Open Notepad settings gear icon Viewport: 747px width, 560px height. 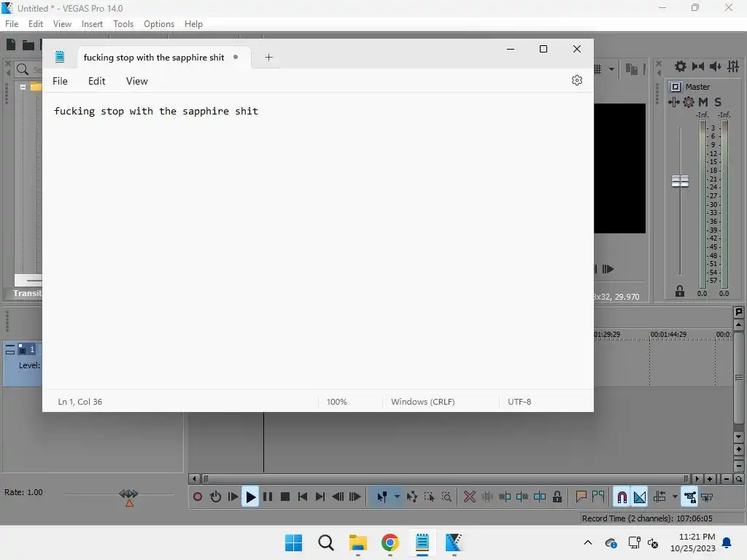point(576,80)
